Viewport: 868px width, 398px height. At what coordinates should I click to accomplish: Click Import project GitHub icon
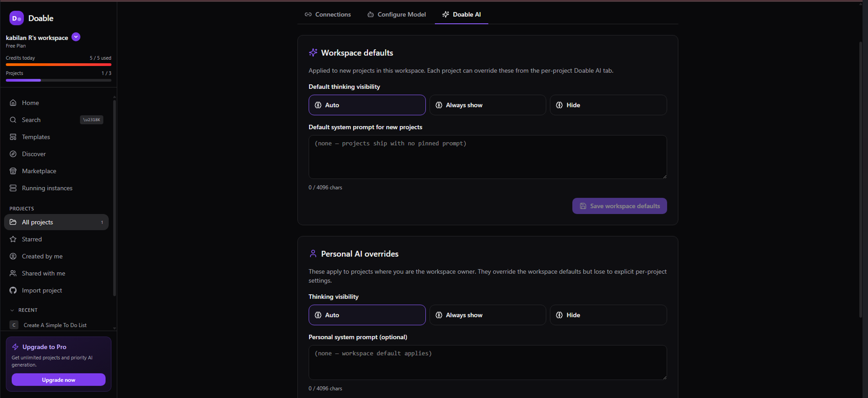coord(13,291)
